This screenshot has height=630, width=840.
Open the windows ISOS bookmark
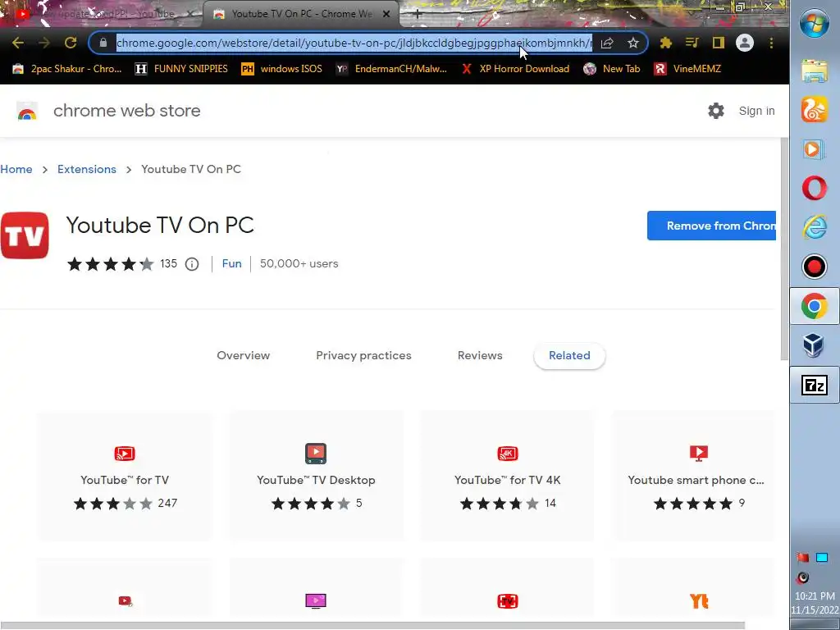[282, 69]
